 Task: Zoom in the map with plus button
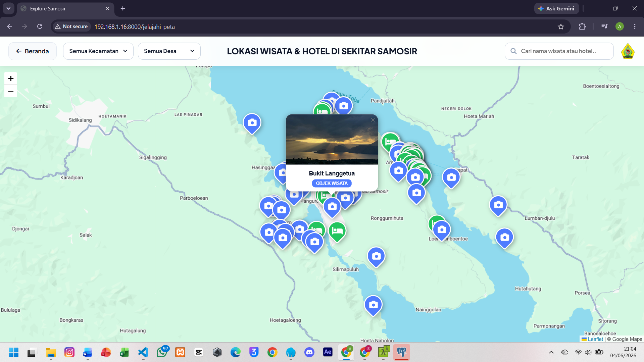pos(11,78)
